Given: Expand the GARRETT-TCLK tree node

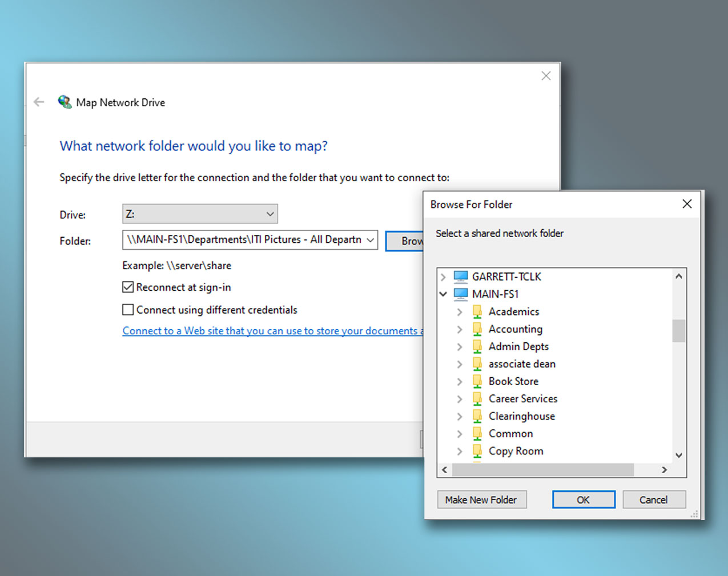Looking at the screenshot, I should (443, 277).
